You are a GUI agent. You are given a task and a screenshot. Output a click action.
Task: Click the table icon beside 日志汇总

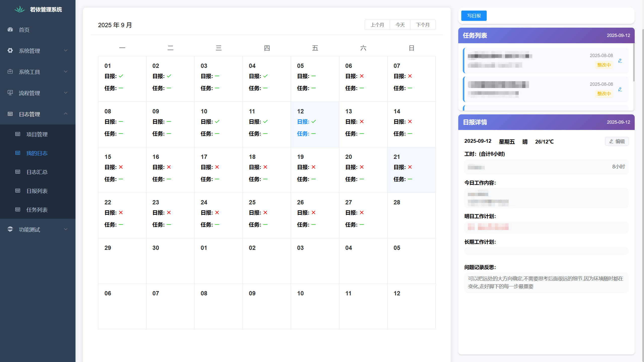(18, 172)
